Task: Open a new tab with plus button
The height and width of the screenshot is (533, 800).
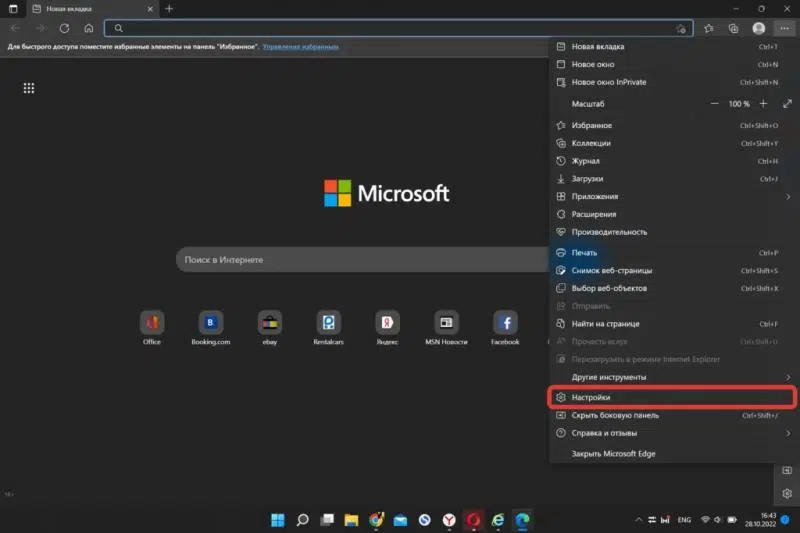Action: coord(169,8)
